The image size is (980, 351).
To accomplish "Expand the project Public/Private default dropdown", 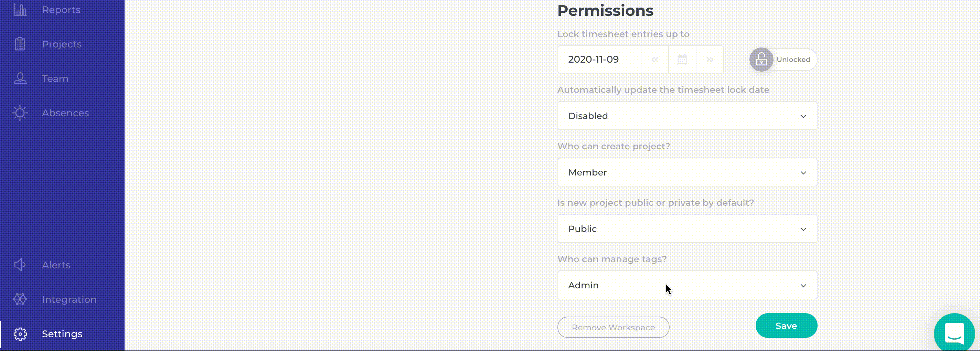I will pos(687,228).
